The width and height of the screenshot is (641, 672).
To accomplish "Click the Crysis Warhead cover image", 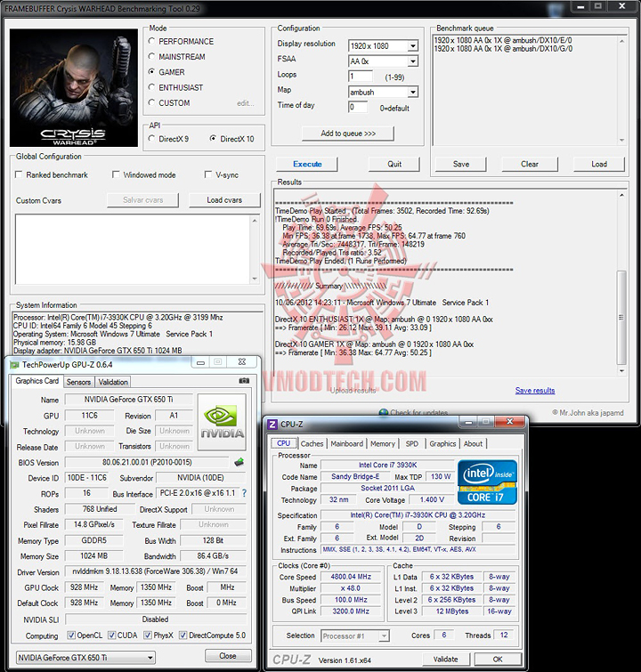I will point(74,88).
